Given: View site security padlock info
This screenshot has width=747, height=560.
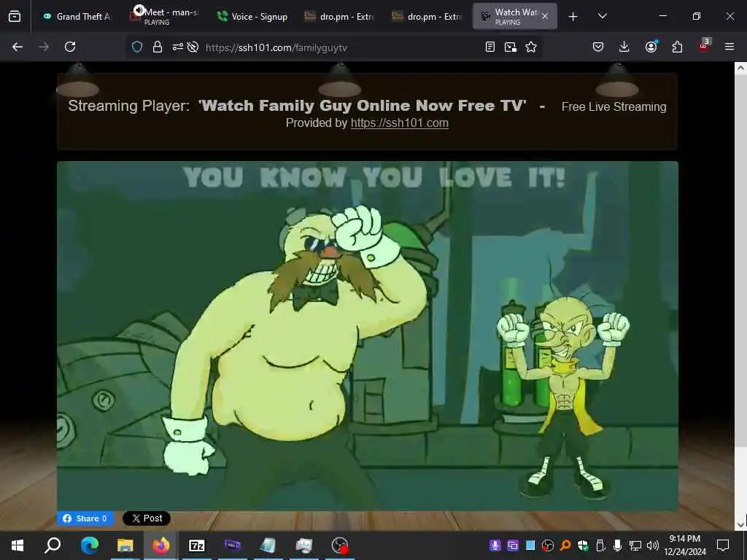Looking at the screenshot, I should 158,47.
